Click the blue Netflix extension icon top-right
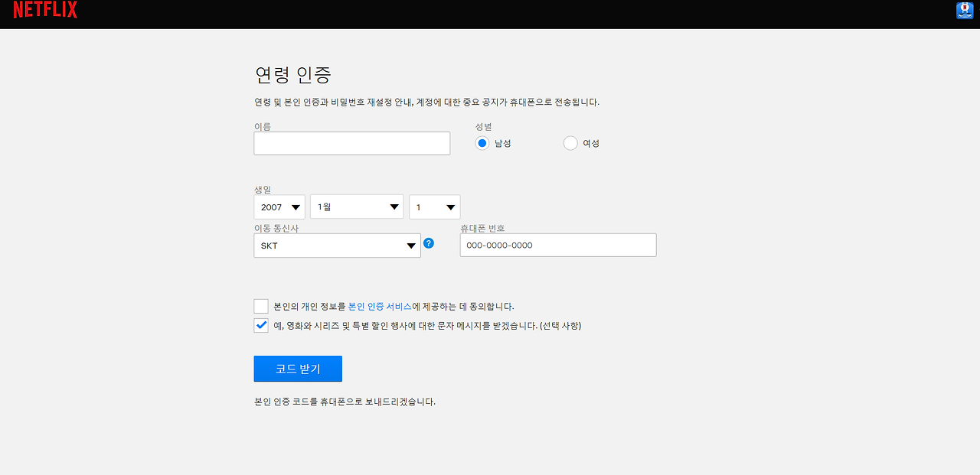 (964, 10)
